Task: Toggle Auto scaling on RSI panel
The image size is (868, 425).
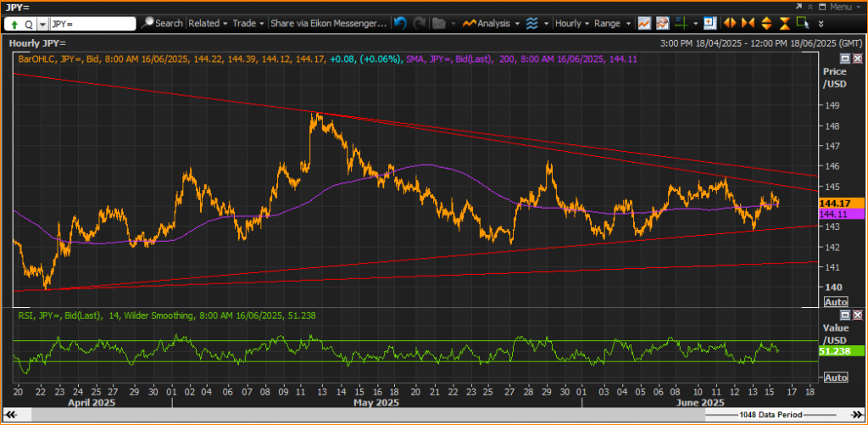Action: tap(835, 377)
